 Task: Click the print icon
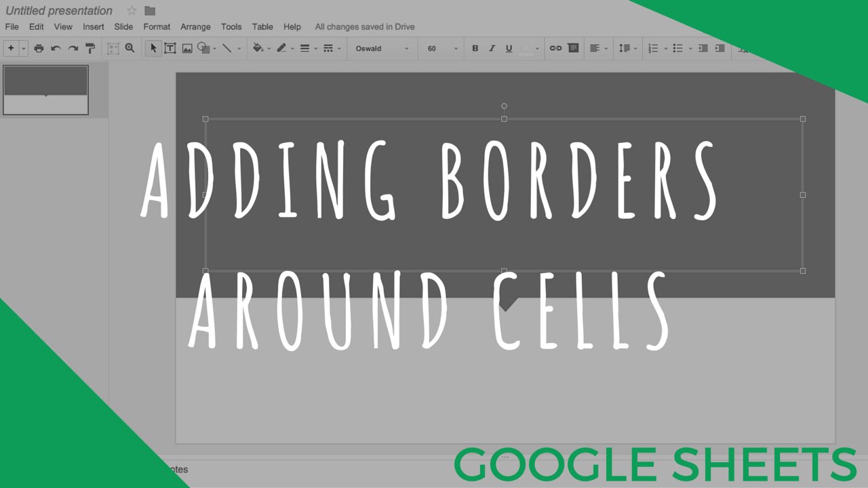[39, 48]
